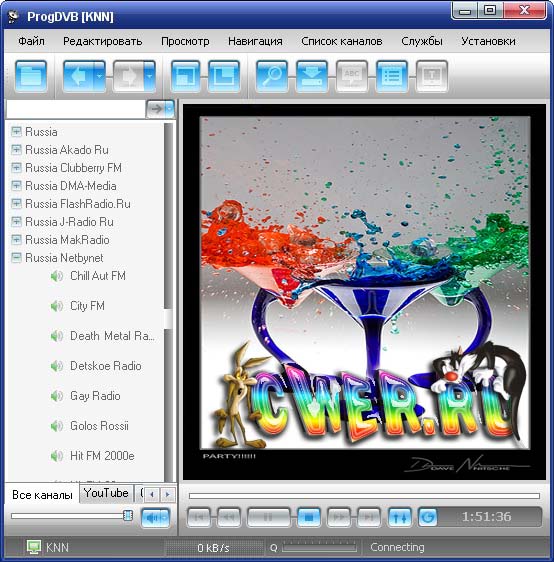This screenshot has width=554, height=562.
Task: Click the skip to next playback button
Action: point(369,517)
